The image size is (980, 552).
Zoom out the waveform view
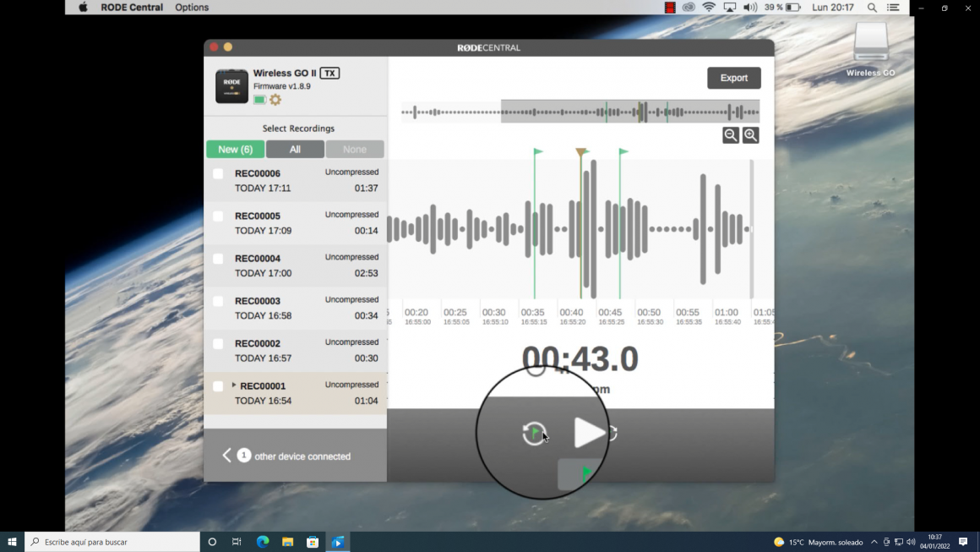click(731, 135)
